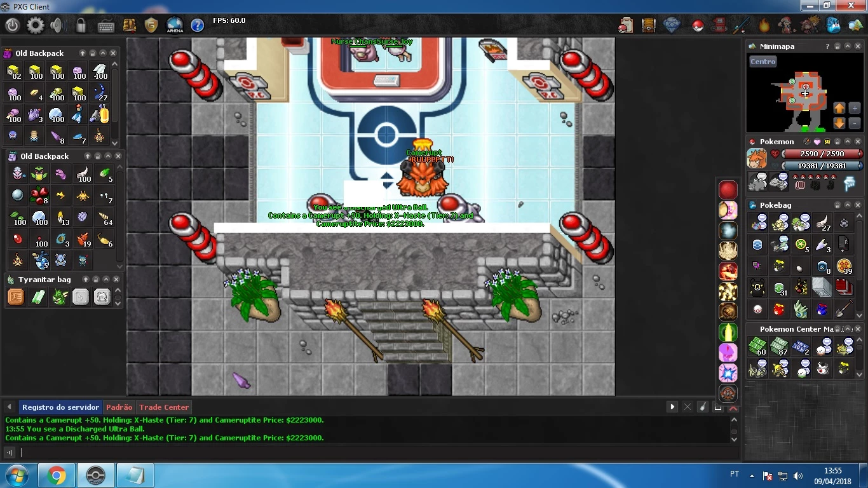Image resolution: width=868 pixels, height=488 pixels.
Task: Open the gold shield guild icon
Action: click(x=151, y=25)
